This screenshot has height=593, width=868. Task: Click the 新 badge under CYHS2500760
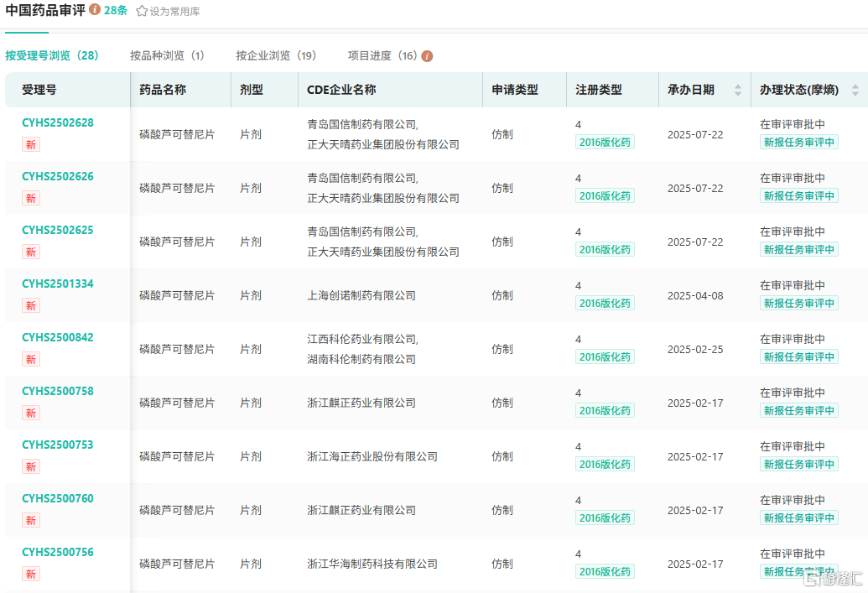tap(31, 521)
